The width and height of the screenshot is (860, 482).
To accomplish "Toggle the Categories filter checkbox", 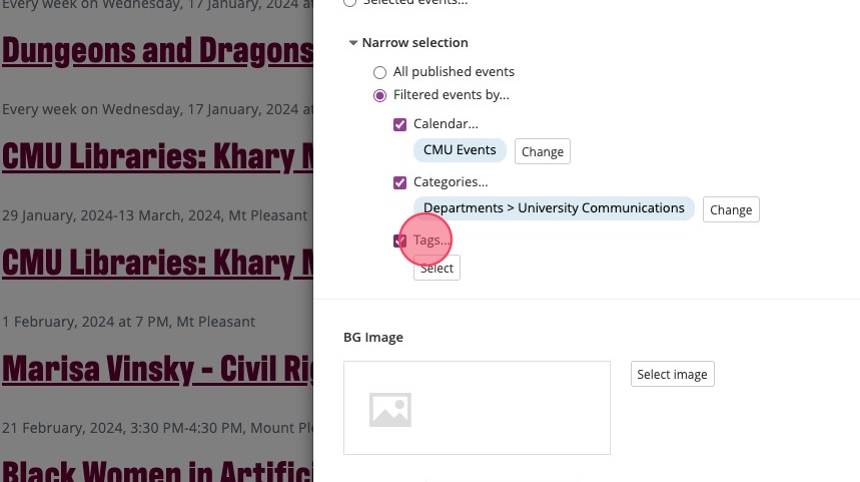I will [400, 182].
